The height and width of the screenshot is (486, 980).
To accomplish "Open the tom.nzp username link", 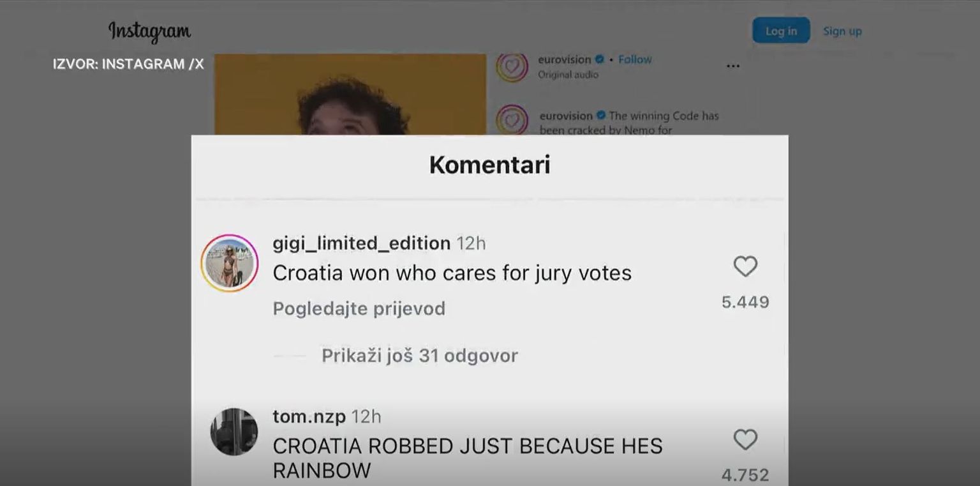I will [309, 416].
